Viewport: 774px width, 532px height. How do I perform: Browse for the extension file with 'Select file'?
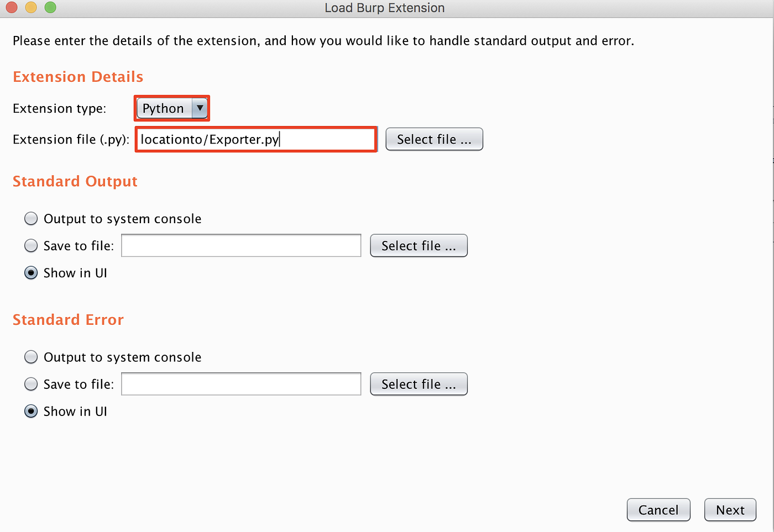point(434,139)
